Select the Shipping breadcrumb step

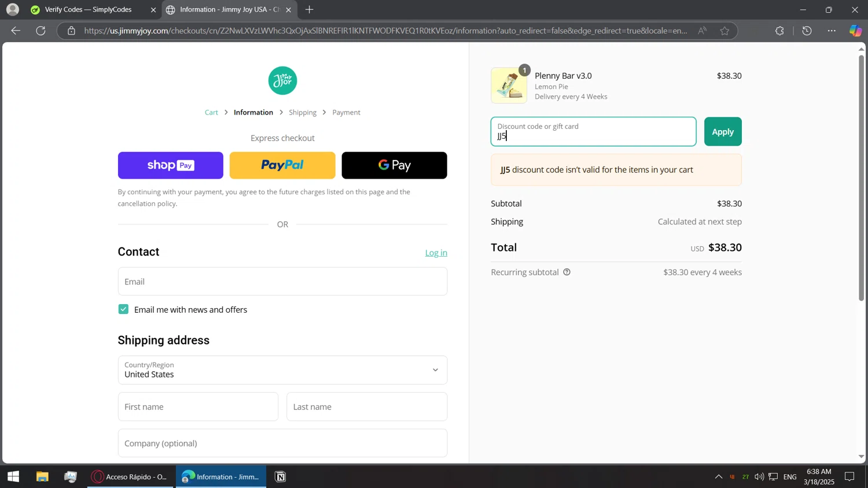coord(303,112)
